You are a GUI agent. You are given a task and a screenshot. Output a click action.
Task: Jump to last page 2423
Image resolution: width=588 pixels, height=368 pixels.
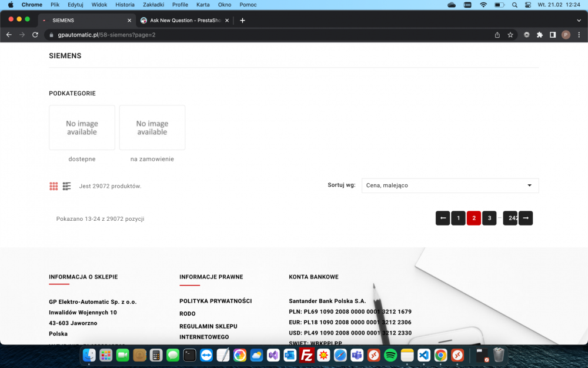510,218
